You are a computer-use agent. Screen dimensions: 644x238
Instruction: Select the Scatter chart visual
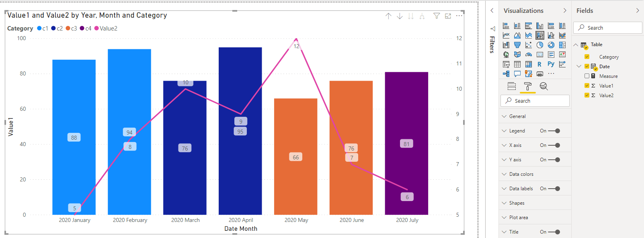529,45
